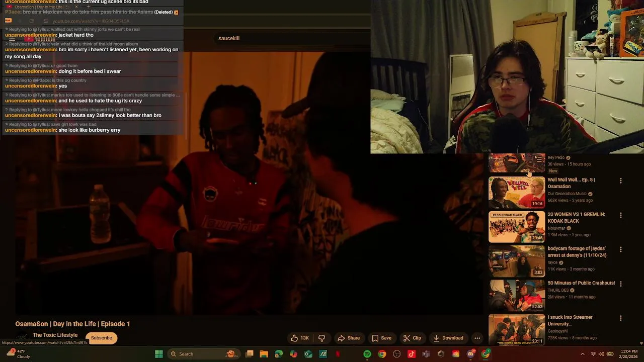Open options for Well Well Well Ep. 5 video
This screenshot has height=362, width=644.
[620, 180]
